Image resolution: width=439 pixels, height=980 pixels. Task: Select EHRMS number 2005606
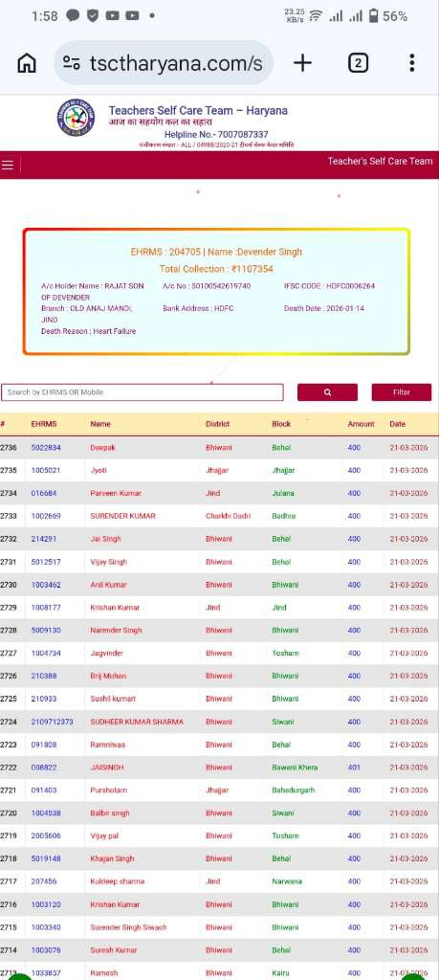pos(46,836)
